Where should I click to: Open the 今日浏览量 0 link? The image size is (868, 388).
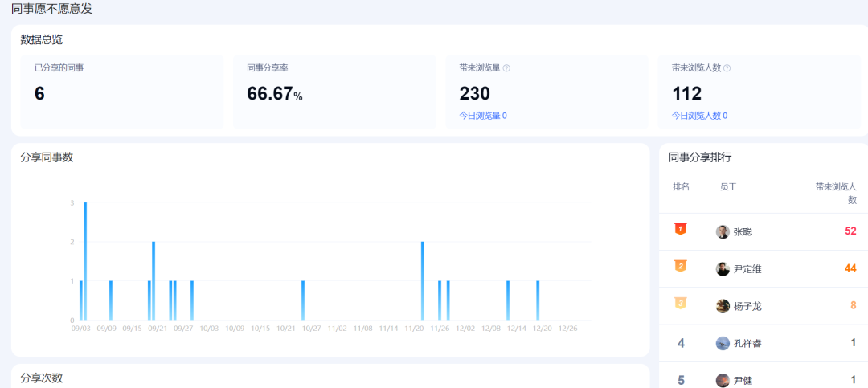483,116
